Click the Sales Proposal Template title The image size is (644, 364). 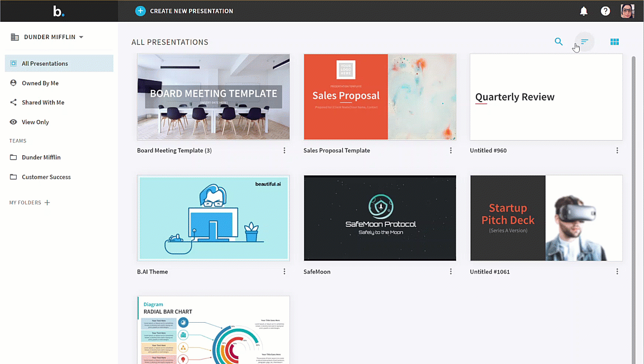[x=337, y=151]
